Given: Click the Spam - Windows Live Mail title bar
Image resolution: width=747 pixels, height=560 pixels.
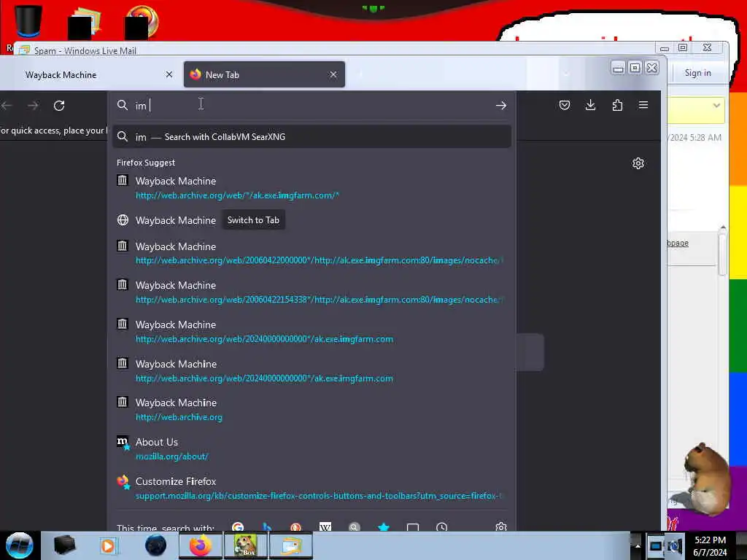Looking at the screenshot, I should tap(333, 50).
